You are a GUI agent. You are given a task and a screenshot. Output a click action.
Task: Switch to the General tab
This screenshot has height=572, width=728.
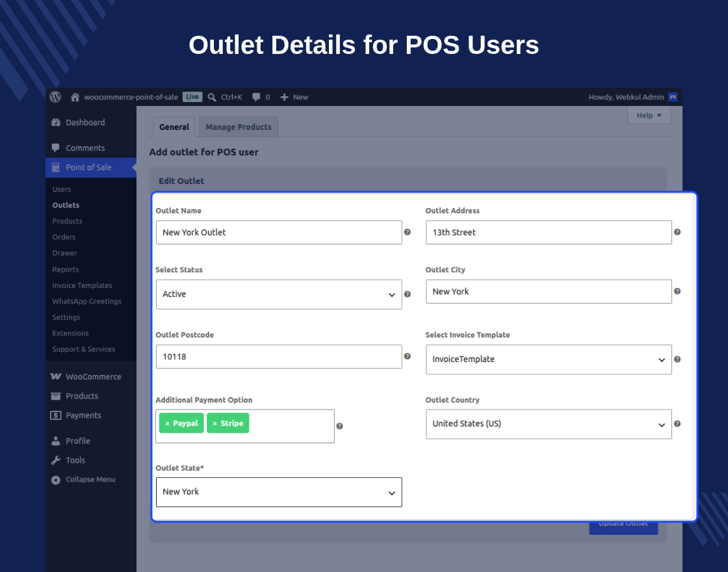[x=174, y=127]
